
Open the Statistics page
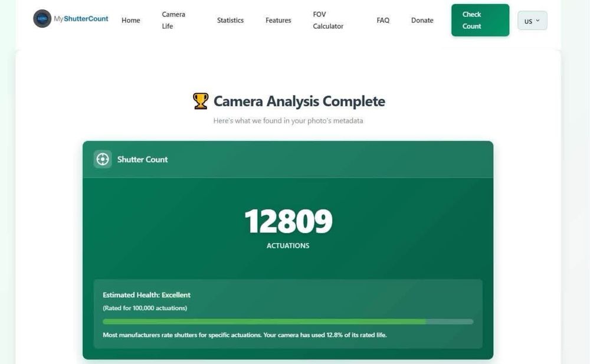(x=230, y=20)
